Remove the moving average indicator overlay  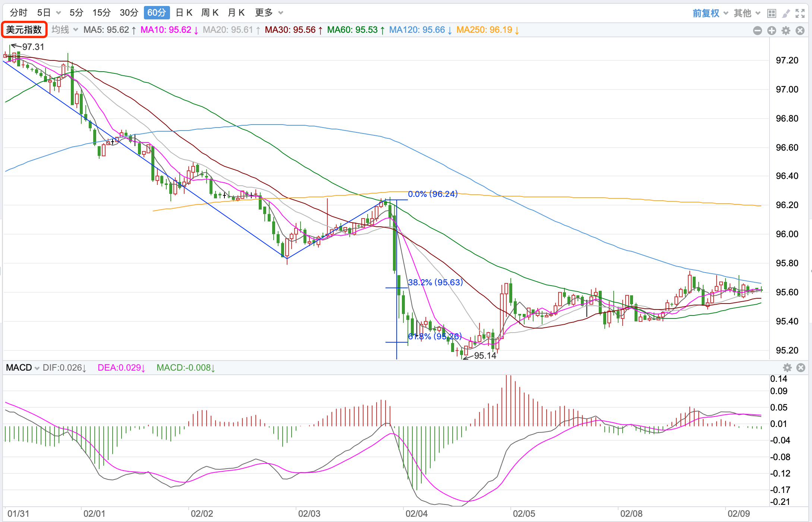tap(800, 31)
